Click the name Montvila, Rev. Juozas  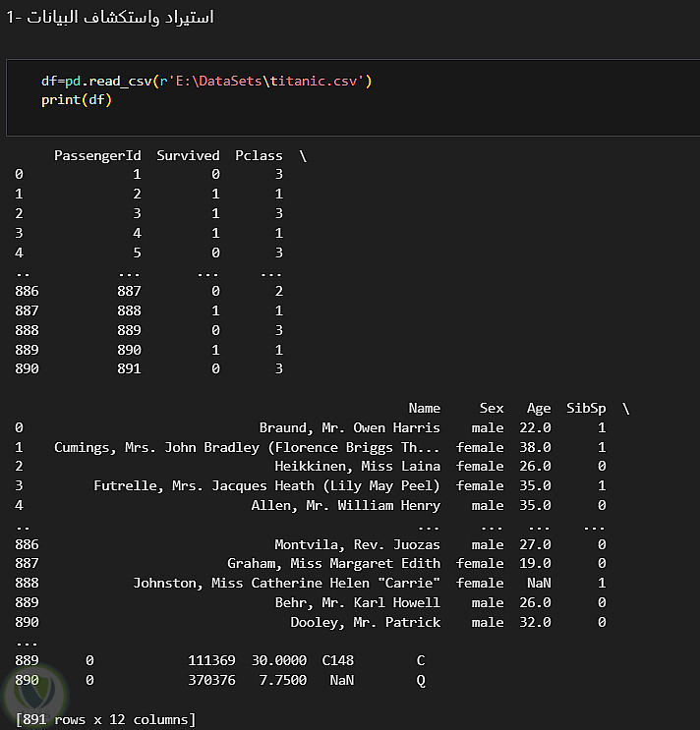pos(357,544)
